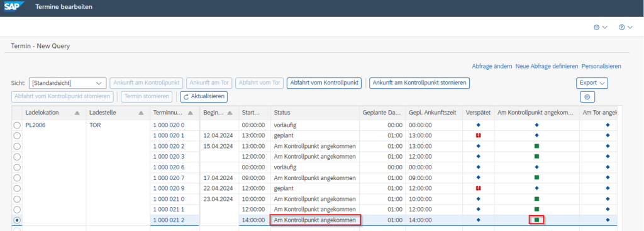Select radio button for row 1 000 021 0

pos(17,199)
